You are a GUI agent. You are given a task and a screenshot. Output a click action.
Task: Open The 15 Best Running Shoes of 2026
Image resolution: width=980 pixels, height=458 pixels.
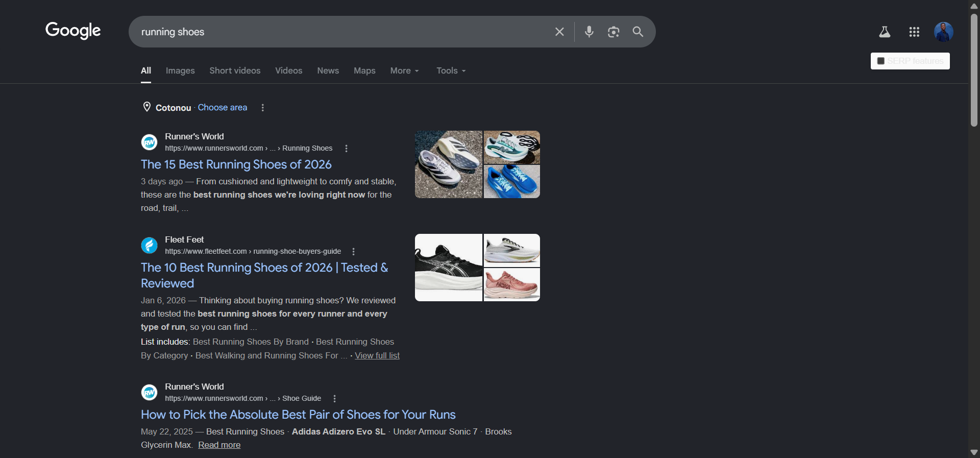pos(236,164)
